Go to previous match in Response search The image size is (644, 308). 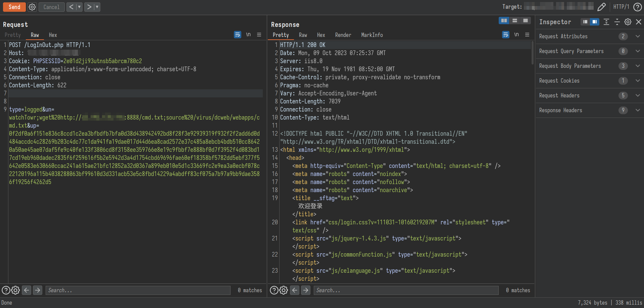[x=295, y=290]
